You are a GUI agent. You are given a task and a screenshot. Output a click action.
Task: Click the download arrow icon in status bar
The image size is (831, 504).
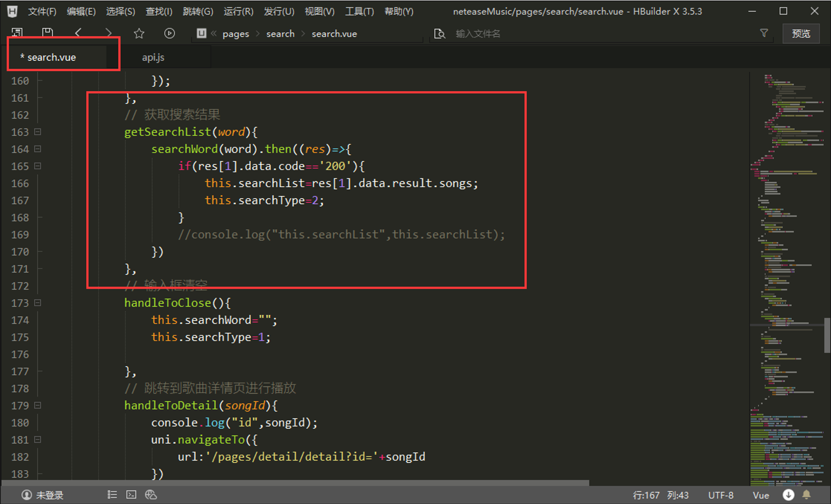point(788,495)
